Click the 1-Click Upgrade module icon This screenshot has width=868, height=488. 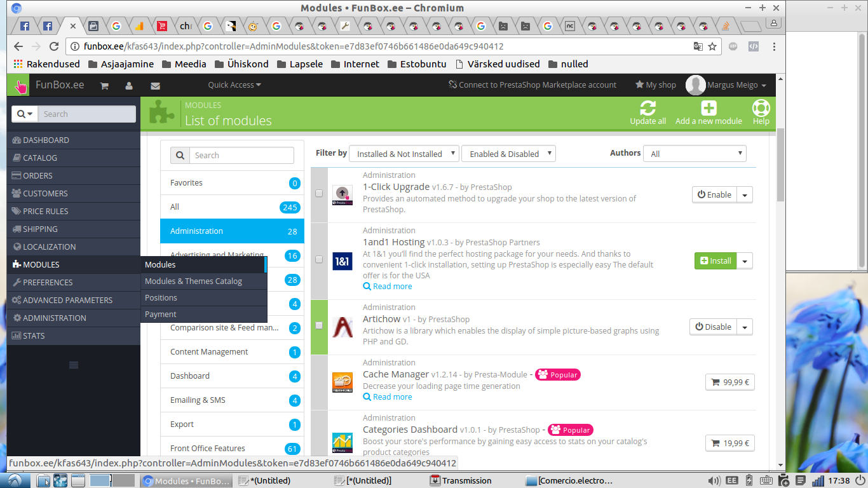point(342,195)
